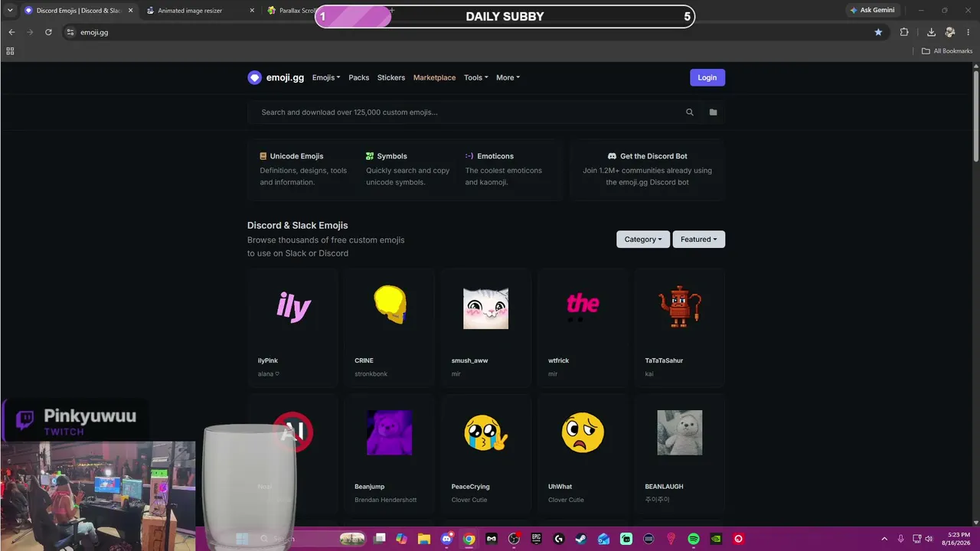Open Ask Gemini
This screenshot has height=551, width=980.
pos(871,11)
